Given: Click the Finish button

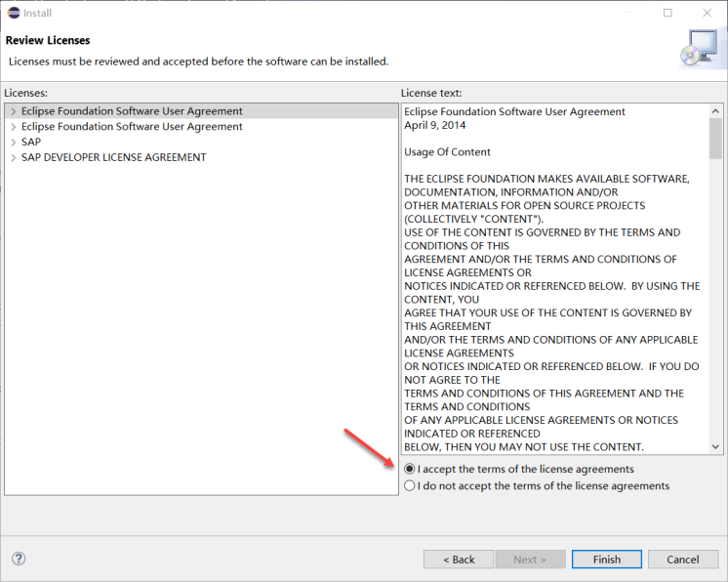Looking at the screenshot, I should pyautogui.click(x=606, y=560).
